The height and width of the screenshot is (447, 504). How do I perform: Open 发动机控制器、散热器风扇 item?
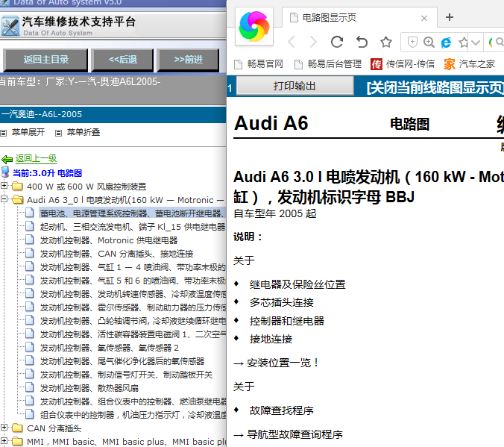(x=89, y=389)
